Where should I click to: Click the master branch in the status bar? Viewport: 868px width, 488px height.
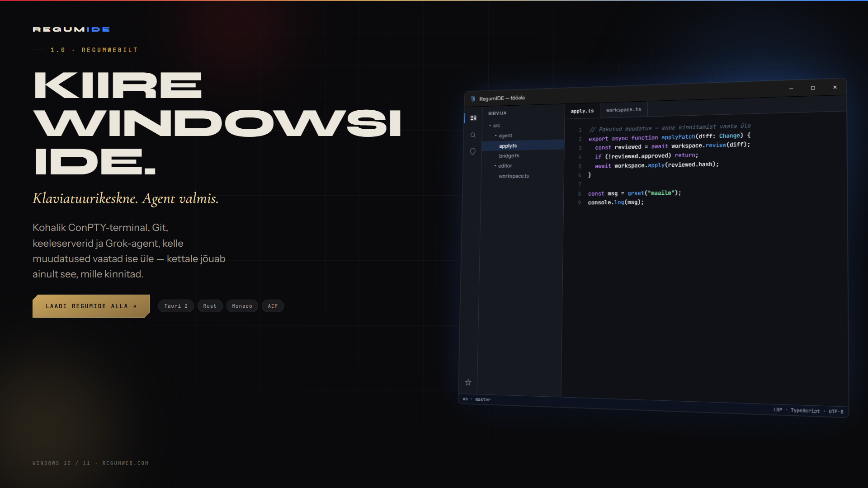point(483,399)
